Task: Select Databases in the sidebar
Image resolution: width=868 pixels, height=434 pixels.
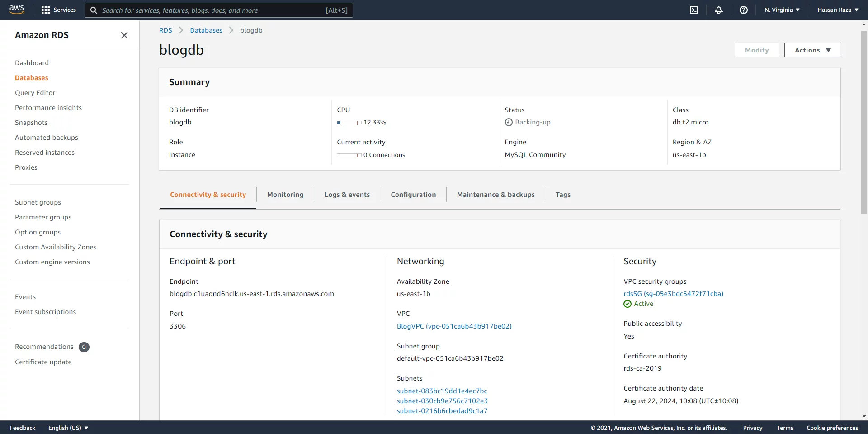Action: tap(32, 78)
